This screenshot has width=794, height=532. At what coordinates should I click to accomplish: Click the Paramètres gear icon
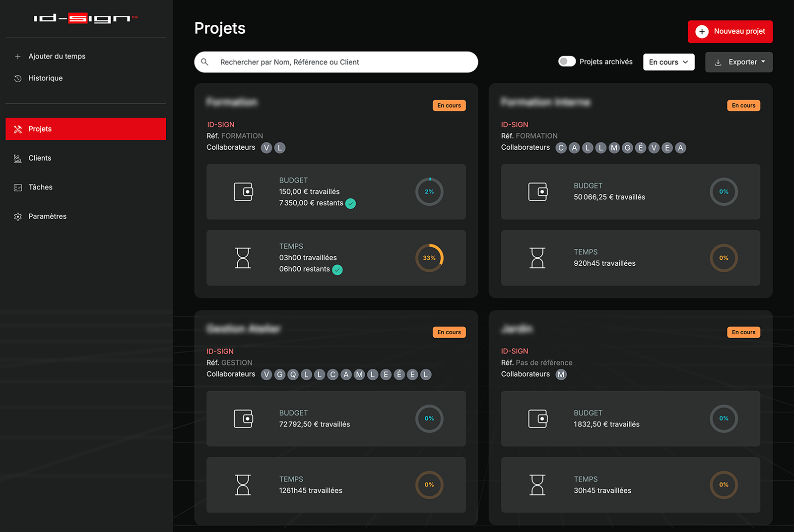tap(18, 217)
